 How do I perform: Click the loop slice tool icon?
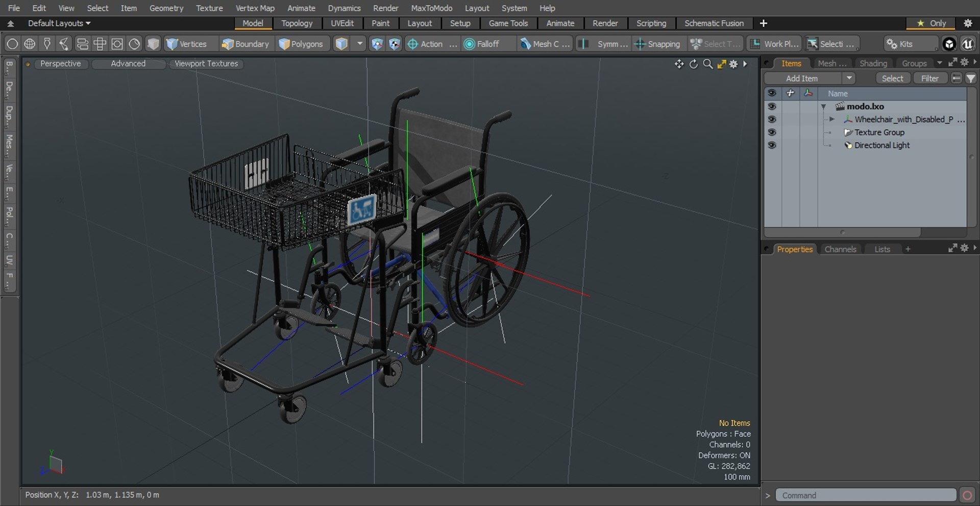pyautogui.click(x=82, y=44)
